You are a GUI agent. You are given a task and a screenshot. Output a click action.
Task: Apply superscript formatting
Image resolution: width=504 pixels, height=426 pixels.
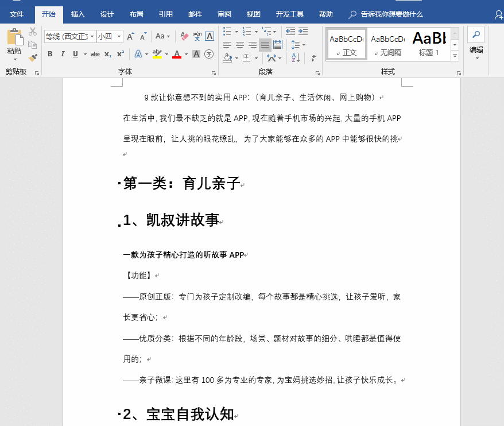click(x=121, y=54)
